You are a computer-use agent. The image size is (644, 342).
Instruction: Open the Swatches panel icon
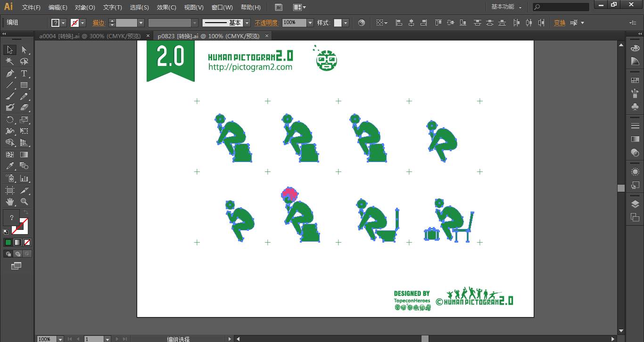pos(635,81)
